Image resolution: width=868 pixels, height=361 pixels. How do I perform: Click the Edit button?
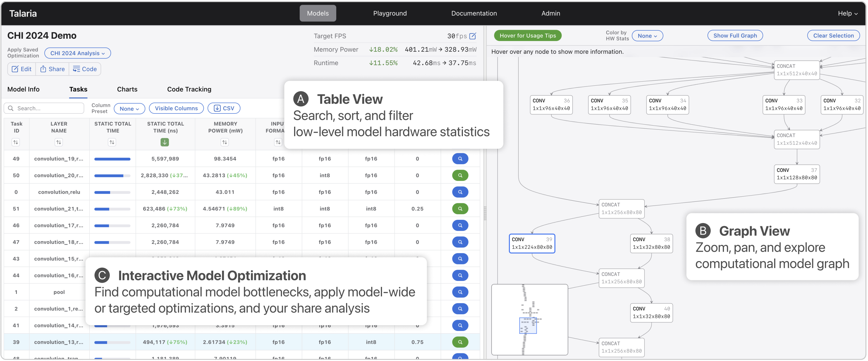[22, 69]
